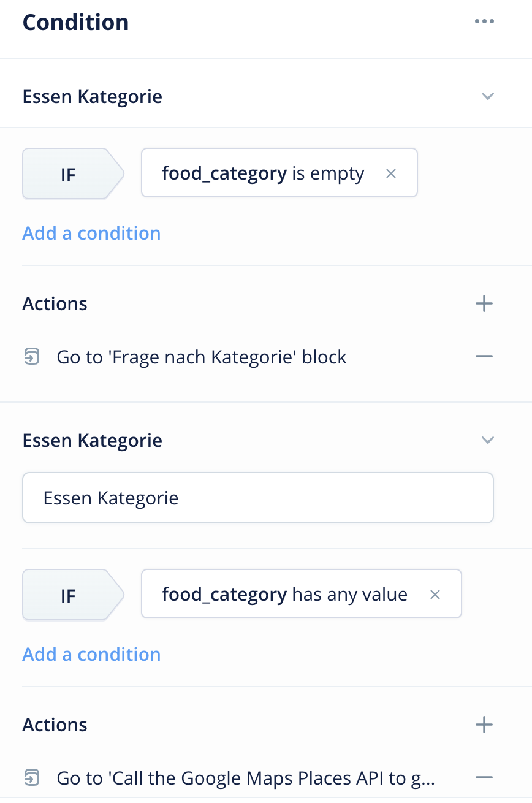
Task: Collapse the second Essen Kategorie section
Action: click(487, 440)
